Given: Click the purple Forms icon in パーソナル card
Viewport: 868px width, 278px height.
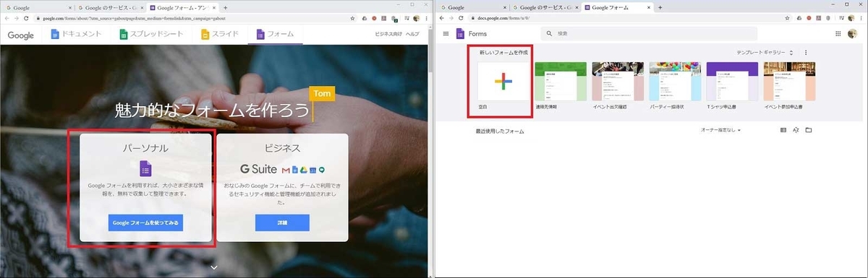Looking at the screenshot, I should point(145,169).
